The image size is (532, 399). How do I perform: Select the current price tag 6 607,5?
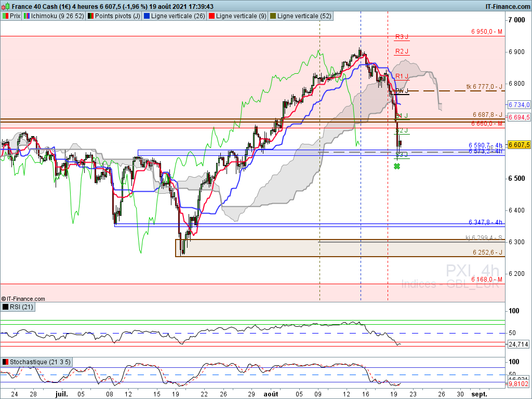[x=519, y=145]
